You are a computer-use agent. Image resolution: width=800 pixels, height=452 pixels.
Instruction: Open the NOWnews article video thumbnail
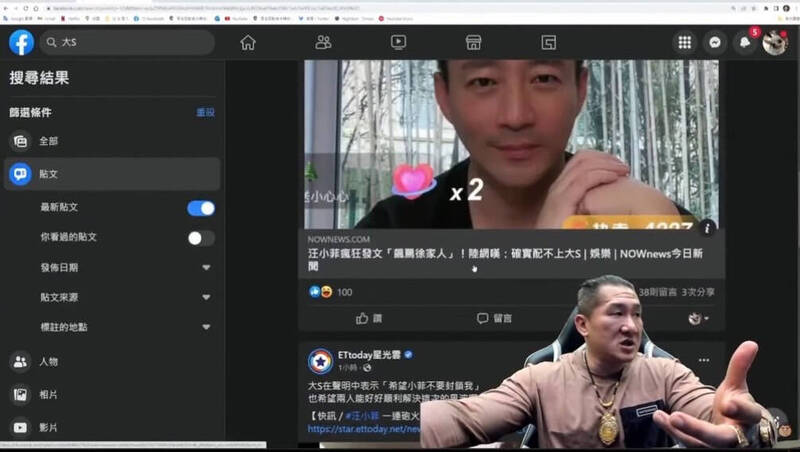click(511, 144)
